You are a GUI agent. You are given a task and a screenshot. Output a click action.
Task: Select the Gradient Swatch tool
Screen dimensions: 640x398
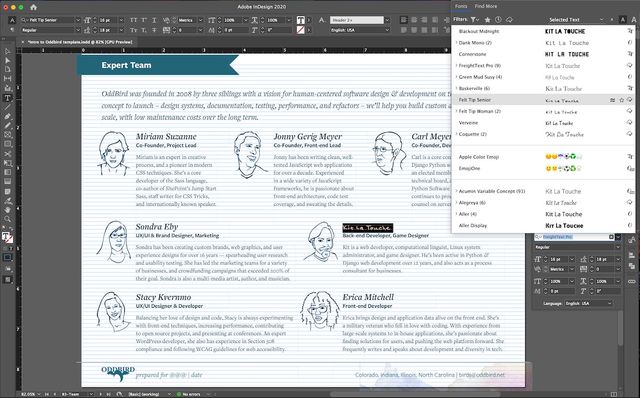(x=7, y=172)
